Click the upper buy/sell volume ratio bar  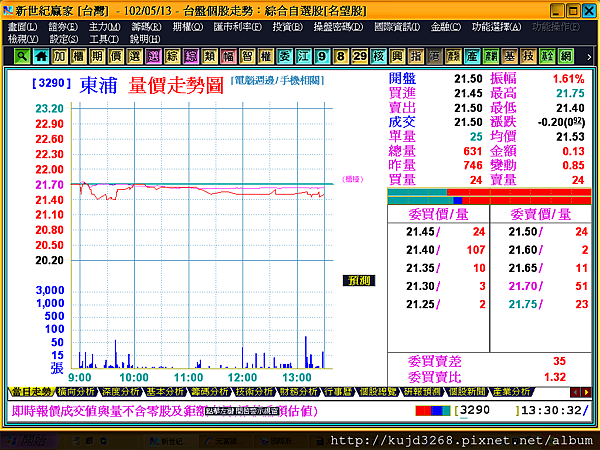(489, 192)
